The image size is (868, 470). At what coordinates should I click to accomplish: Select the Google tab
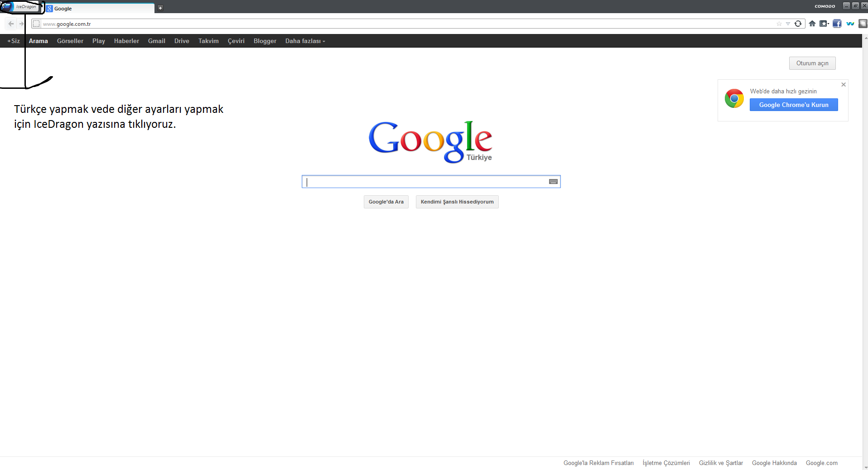(100, 9)
